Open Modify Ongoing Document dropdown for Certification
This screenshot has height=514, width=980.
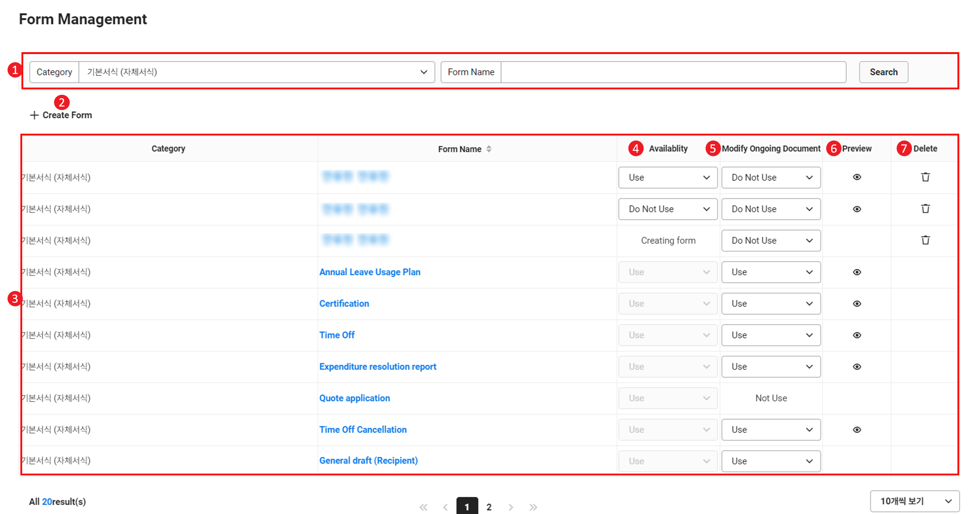pyautogui.click(x=770, y=304)
